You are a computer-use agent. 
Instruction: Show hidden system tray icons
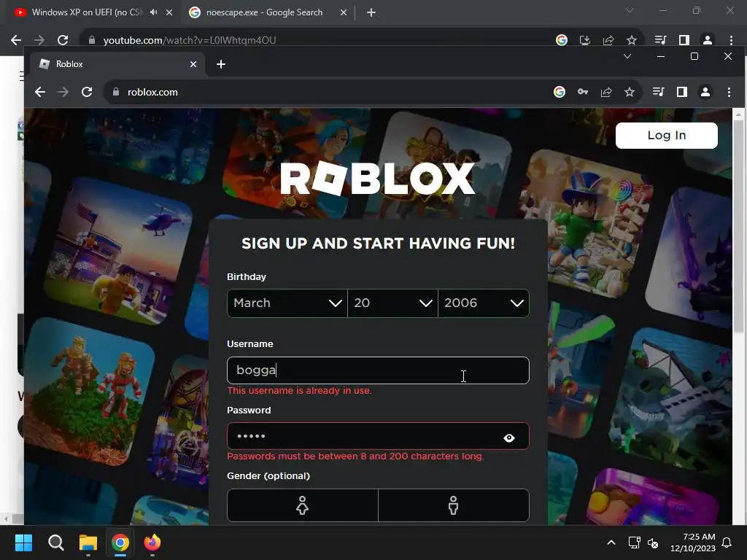coord(611,542)
